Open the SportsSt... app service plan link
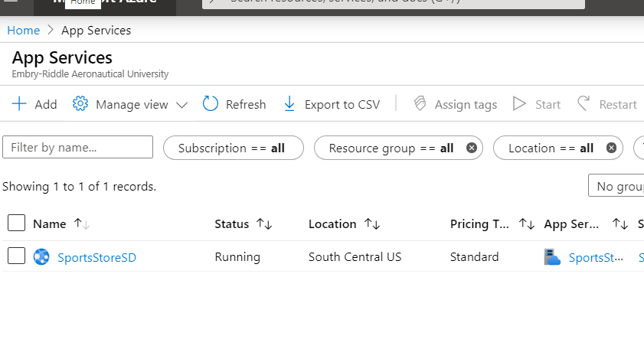Viewport: 644px width, 349px height. point(596,257)
